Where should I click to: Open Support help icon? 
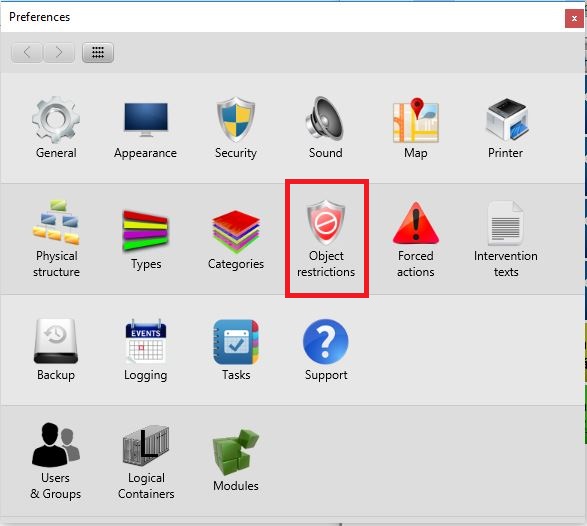(x=325, y=342)
